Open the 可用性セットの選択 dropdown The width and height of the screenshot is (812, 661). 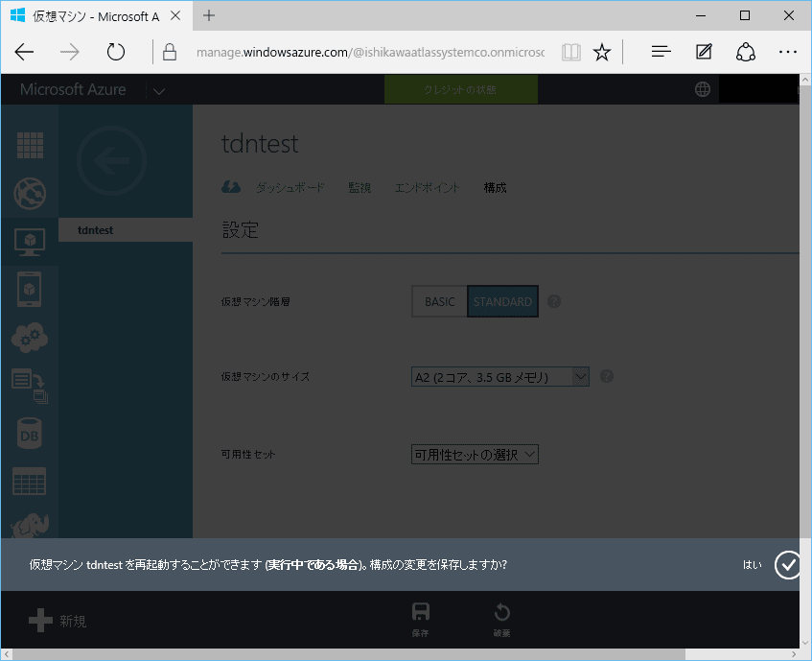pyautogui.click(x=475, y=455)
